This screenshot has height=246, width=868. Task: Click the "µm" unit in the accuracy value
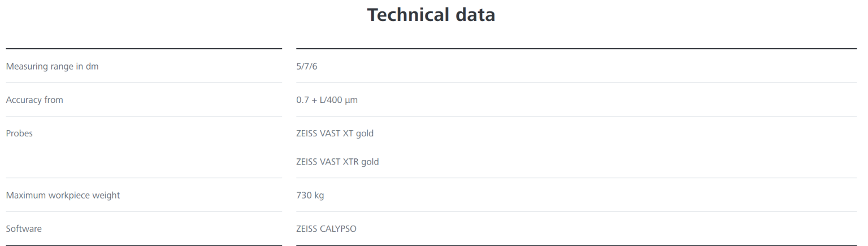click(x=351, y=100)
